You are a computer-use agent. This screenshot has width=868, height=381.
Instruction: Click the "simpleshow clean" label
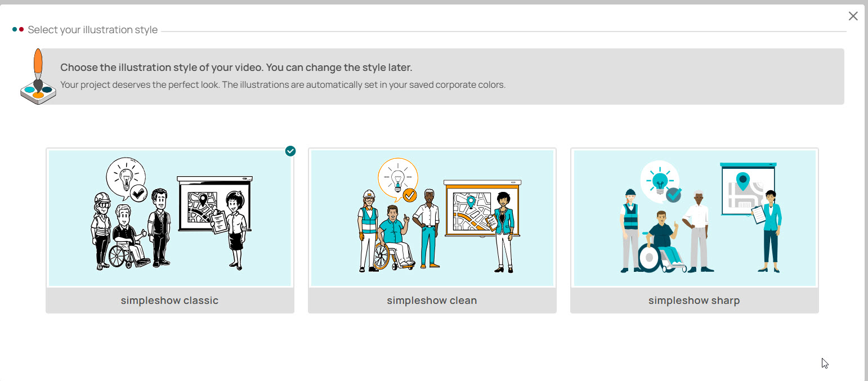(x=432, y=301)
